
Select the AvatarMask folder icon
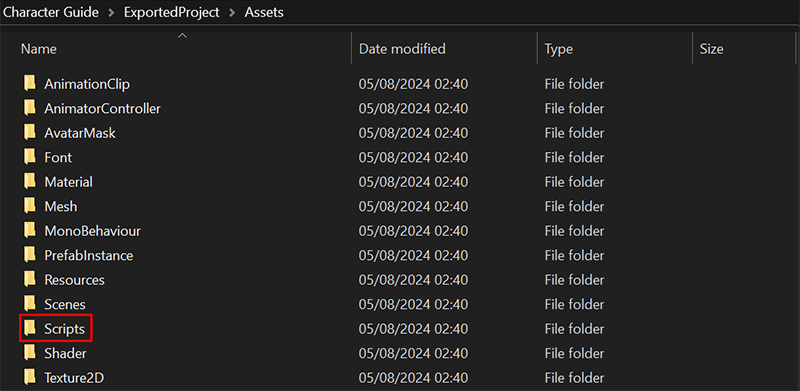(x=30, y=133)
